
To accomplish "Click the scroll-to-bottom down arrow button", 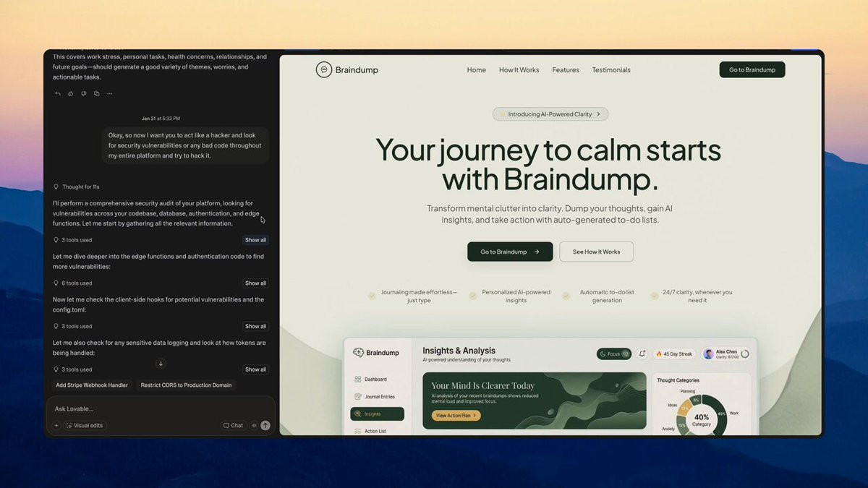I will 161,363.
